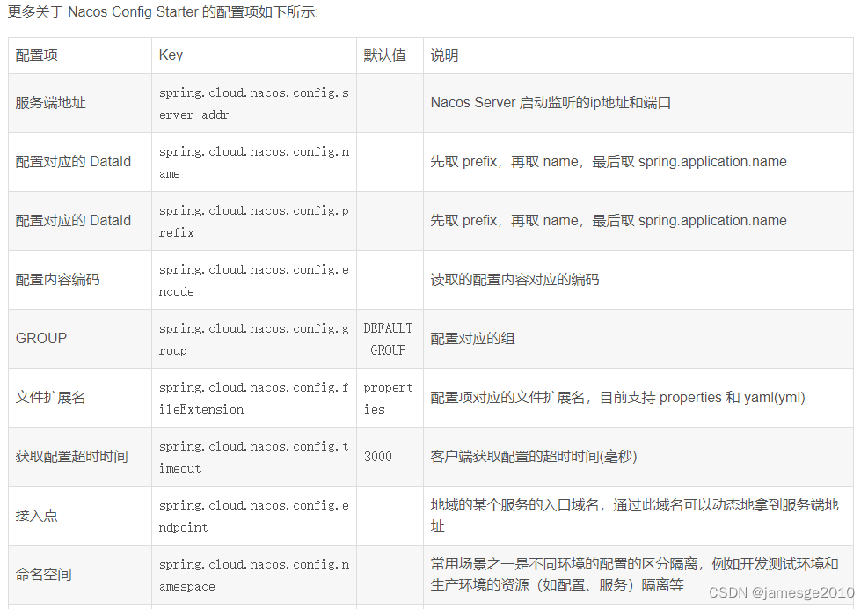Click the '默认值' column header
This screenshot has width=868, height=609.
click(384, 55)
